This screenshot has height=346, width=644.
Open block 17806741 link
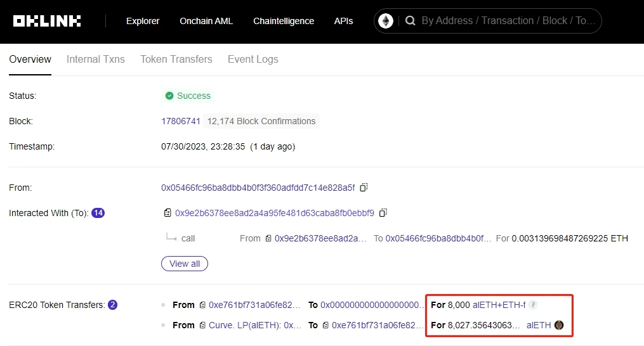[181, 121]
